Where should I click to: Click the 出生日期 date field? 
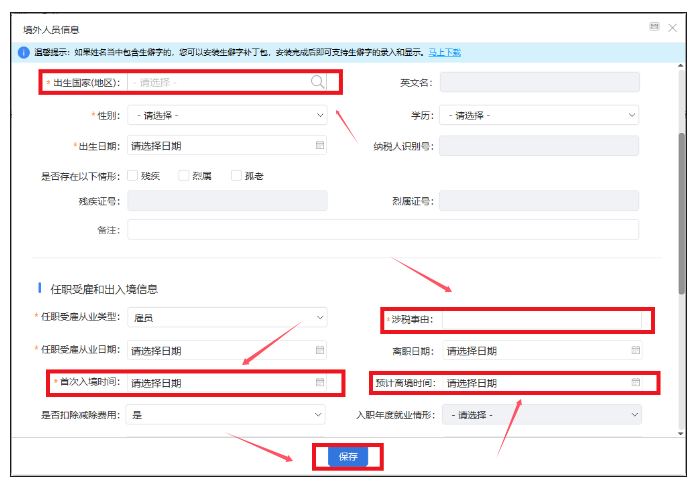pos(227,145)
